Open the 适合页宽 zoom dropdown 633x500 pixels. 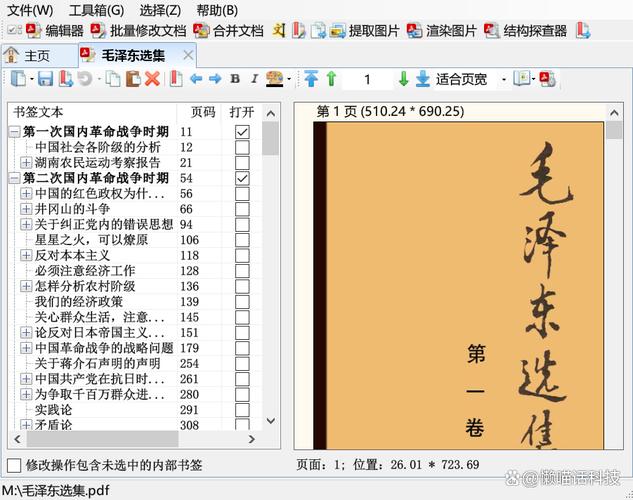504,79
